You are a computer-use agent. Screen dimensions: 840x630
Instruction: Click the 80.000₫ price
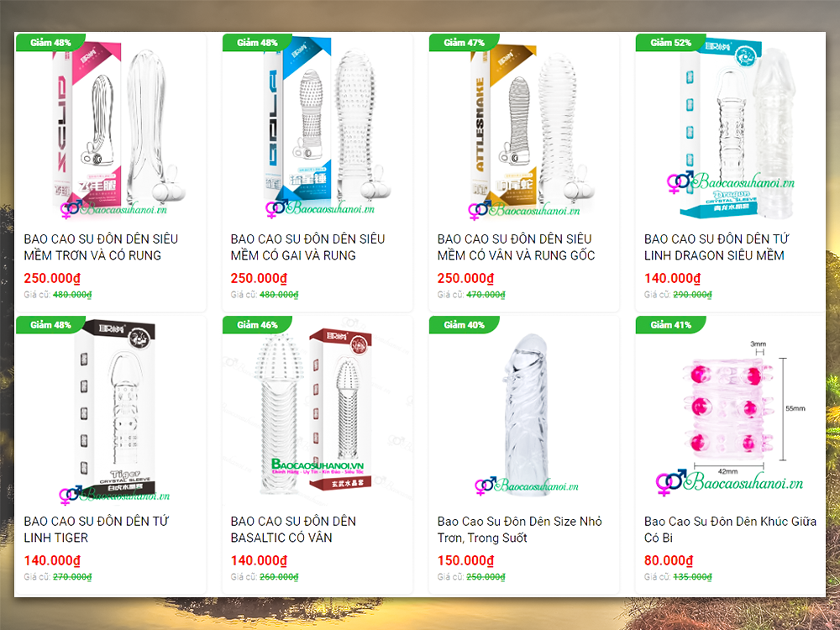pos(669,560)
